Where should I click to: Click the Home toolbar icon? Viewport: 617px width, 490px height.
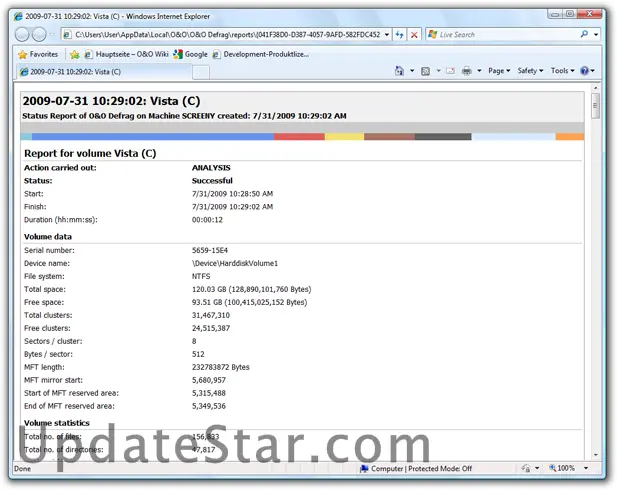click(399, 71)
